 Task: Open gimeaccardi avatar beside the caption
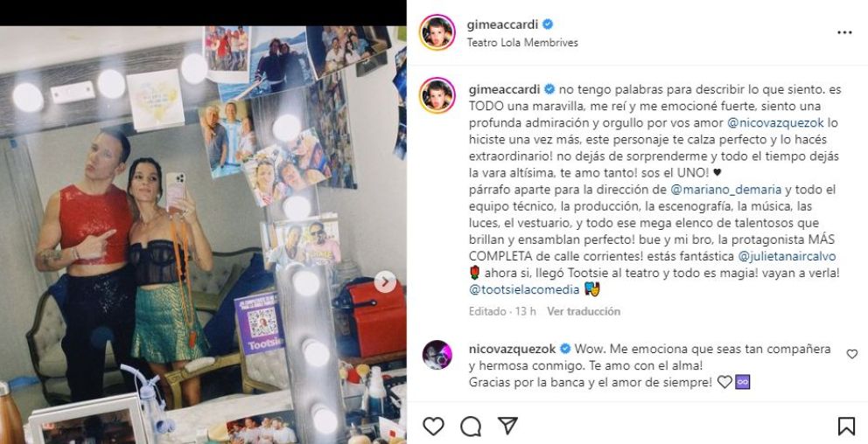click(x=437, y=95)
